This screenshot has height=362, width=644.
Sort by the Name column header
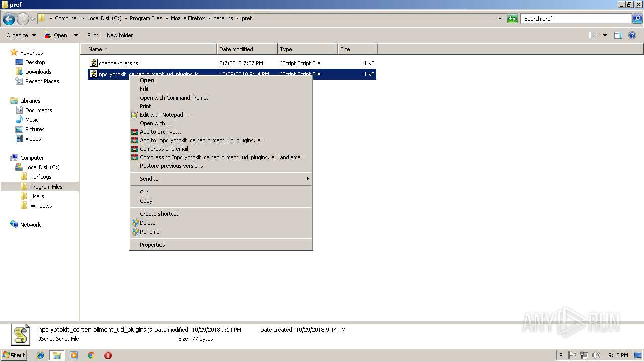149,49
